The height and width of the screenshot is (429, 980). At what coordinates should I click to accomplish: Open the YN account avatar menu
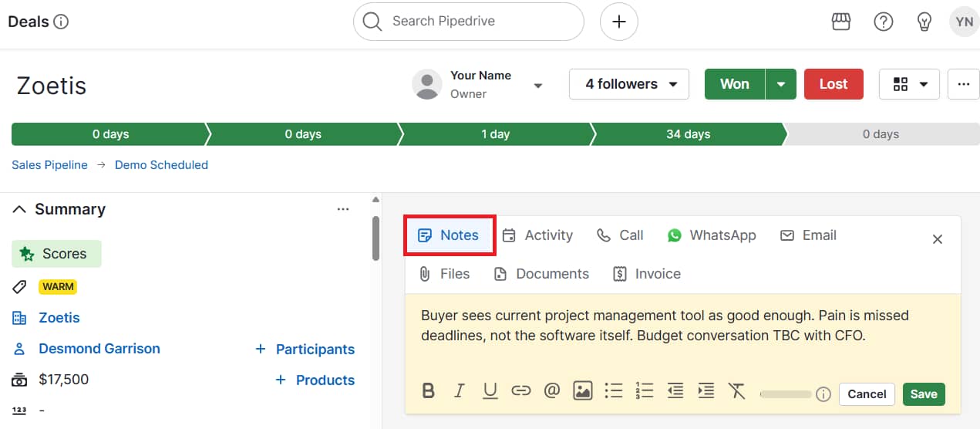(x=964, y=22)
